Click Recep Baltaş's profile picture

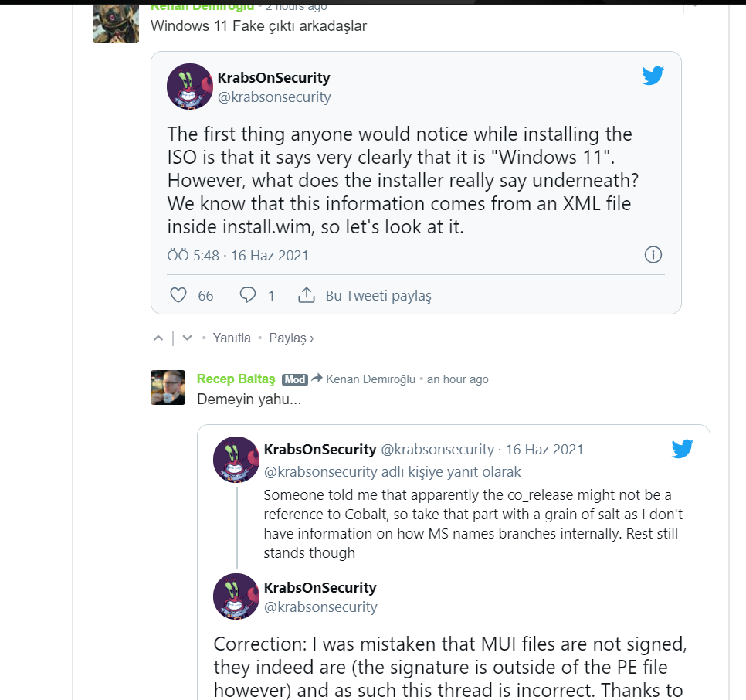point(168,388)
